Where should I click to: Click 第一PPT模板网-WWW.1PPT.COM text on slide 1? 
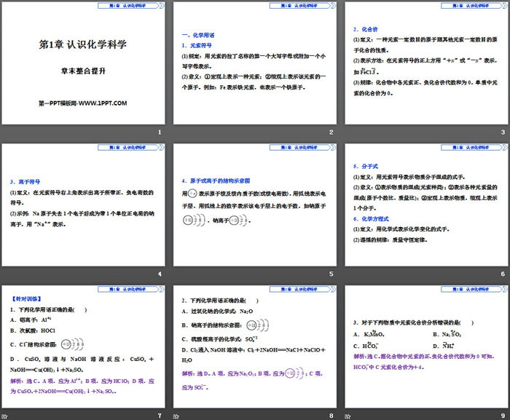(83, 103)
